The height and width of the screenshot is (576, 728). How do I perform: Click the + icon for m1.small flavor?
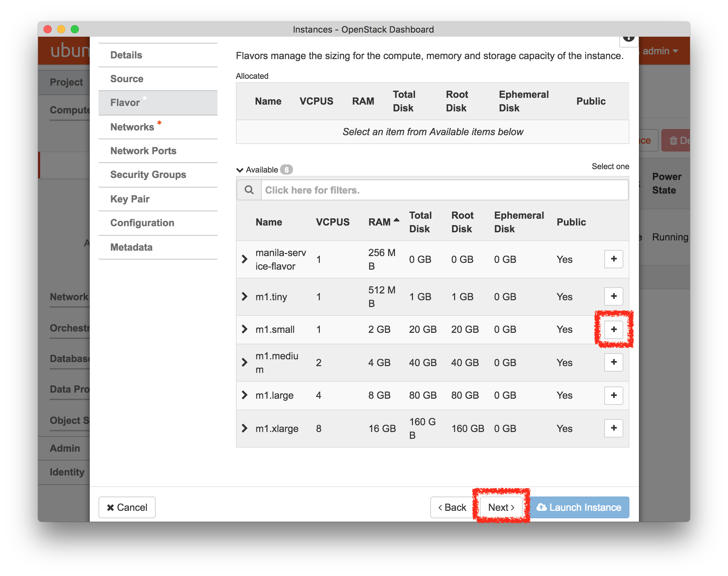(614, 329)
